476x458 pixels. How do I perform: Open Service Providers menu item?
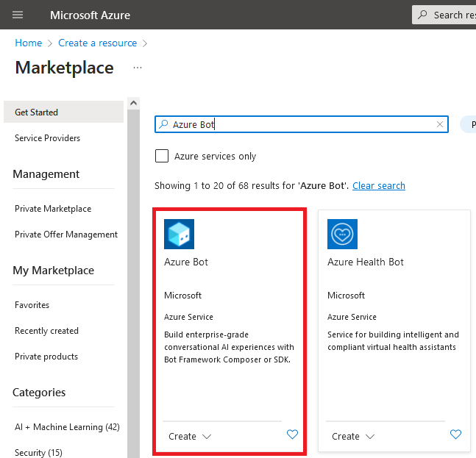[x=47, y=138]
